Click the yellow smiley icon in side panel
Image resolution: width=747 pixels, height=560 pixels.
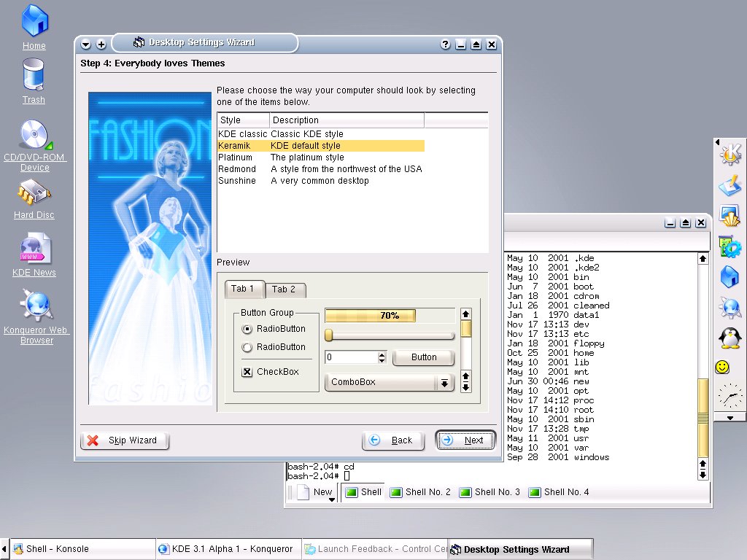pos(722,367)
